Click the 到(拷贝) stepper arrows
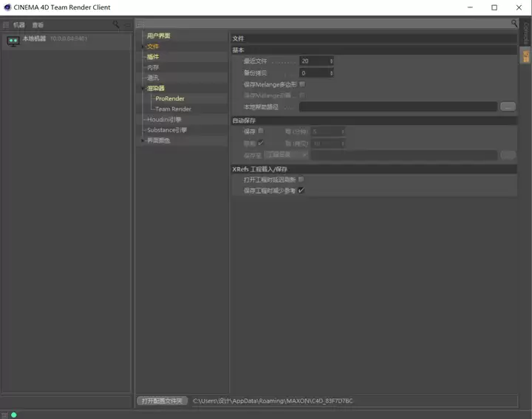 click(343, 143)
